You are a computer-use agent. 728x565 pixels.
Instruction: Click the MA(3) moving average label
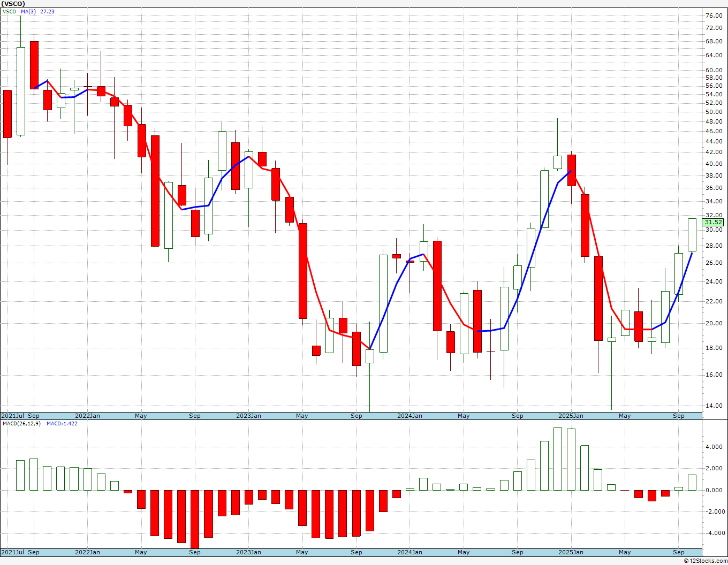28,11
